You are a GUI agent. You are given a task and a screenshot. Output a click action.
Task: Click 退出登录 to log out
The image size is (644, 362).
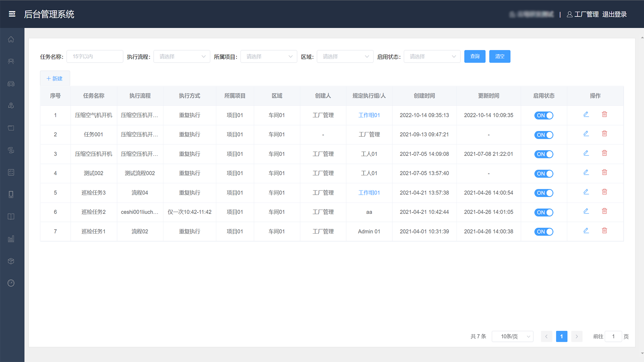pyautogui.click(x=614, y=14)
